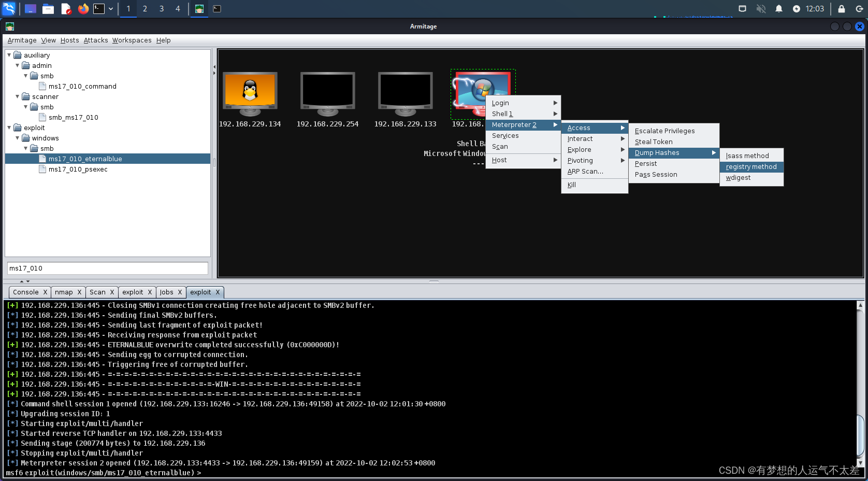Click Scan in the host context menu
The height and width of the screenshot is (481, 868).
(x=523, y=147)
